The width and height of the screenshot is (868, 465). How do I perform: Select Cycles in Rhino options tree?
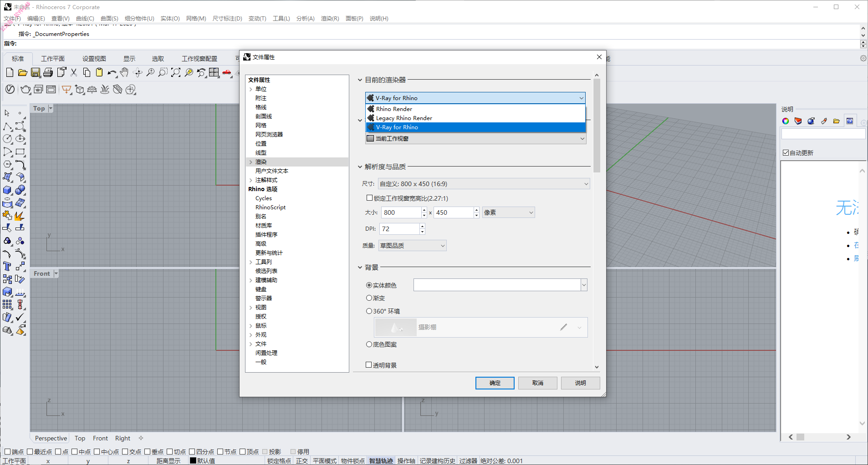click(x=264, y=198)
